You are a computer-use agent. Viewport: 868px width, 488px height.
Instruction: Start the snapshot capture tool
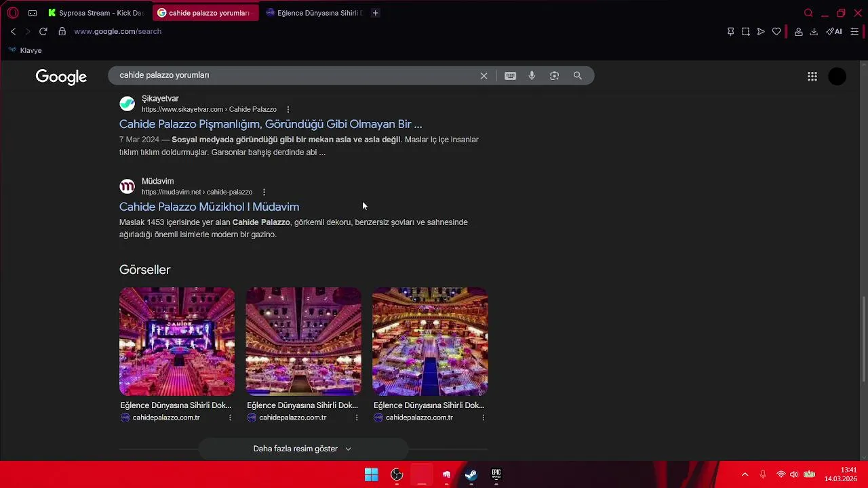(x=745, y=31)
